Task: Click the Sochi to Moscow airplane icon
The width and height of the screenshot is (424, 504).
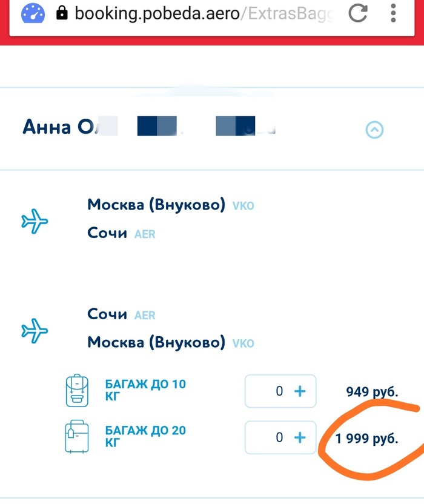Action: point(35,330)
